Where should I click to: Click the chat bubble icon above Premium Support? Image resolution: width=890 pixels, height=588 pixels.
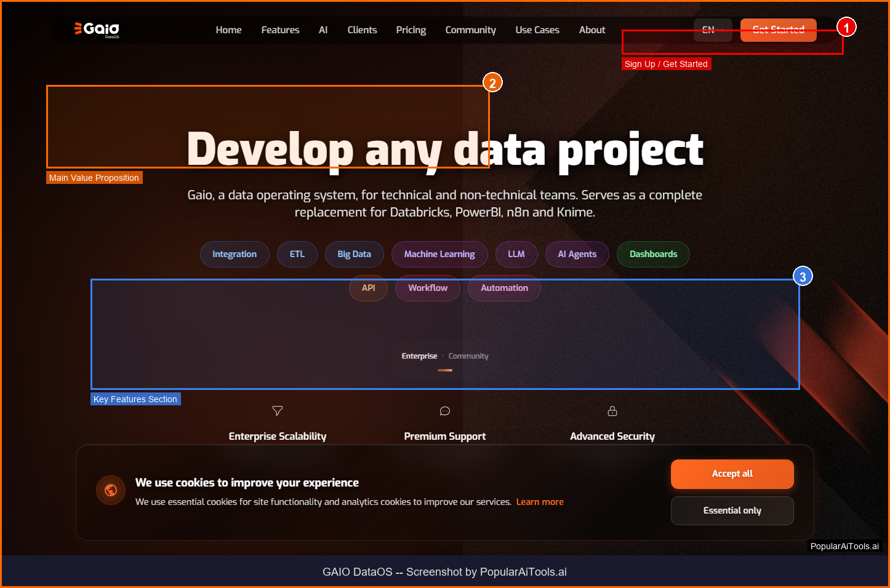coord(445,411)
